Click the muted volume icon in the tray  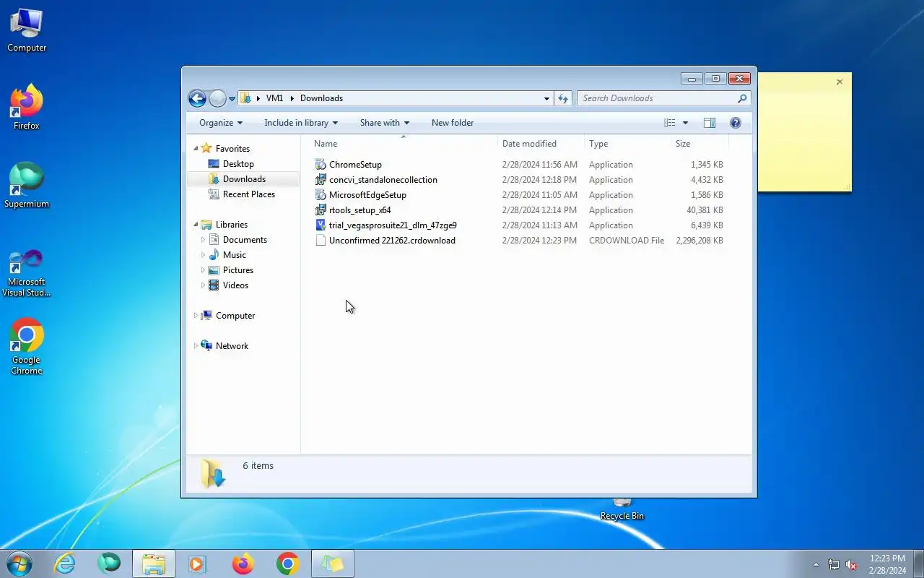coord(852,564)
